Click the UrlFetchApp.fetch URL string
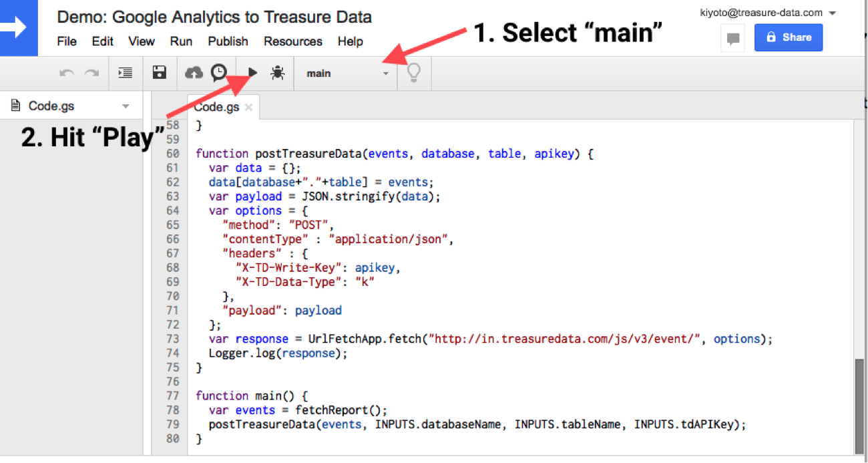The height and width of the screenshot is (463, 868). pos(564,339)
